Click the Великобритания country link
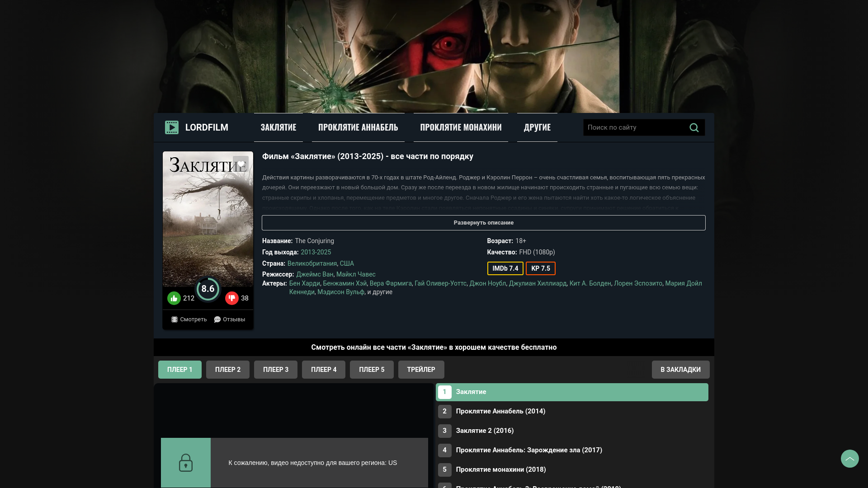This screenshot has width=868, height=488. pyautogui.click(x=312, y=263)
